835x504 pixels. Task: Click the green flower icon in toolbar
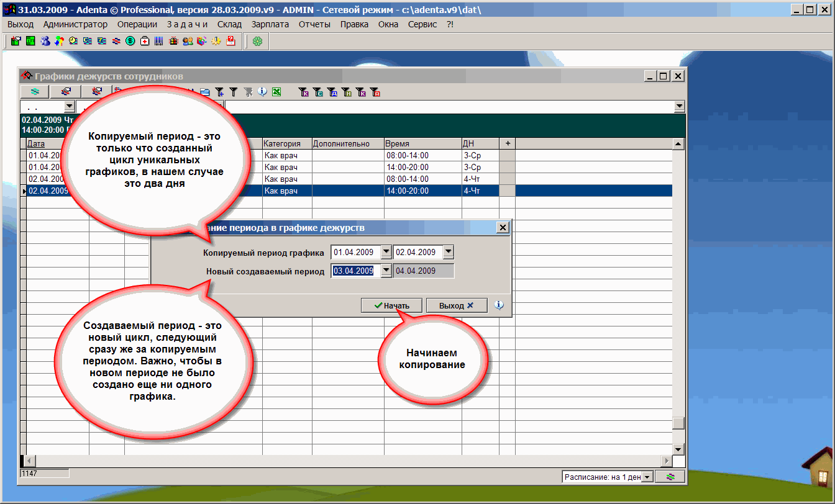(x=257, y=42)
